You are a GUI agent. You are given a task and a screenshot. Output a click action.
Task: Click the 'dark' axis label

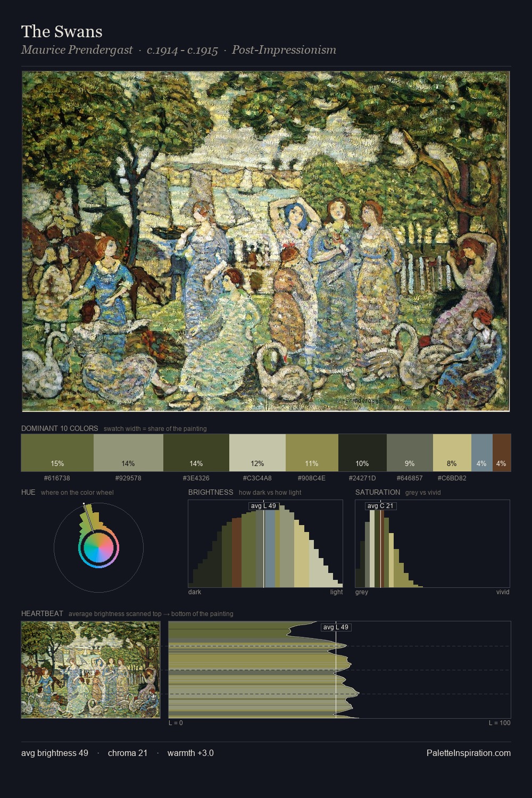pyautogui.click(x=195, y=592)
